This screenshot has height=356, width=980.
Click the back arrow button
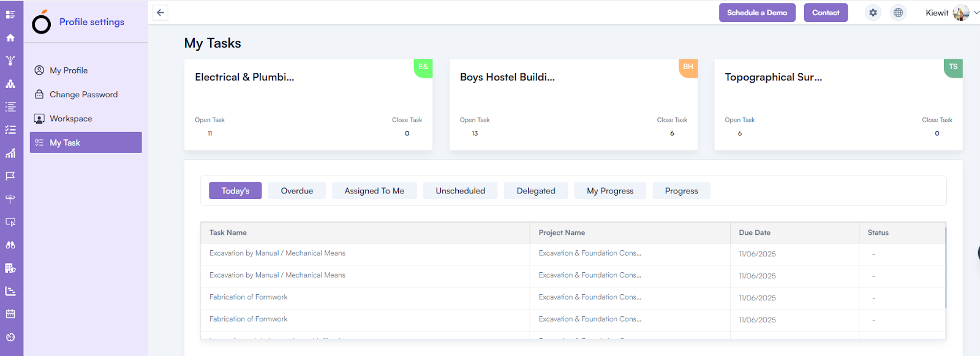coord(160,13)
